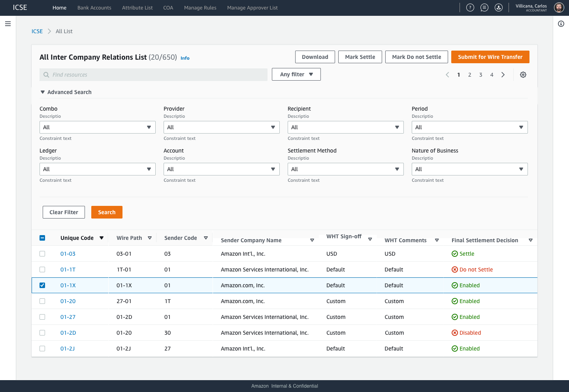Check the row 01-27 checkbox

[x=42, y=317]
